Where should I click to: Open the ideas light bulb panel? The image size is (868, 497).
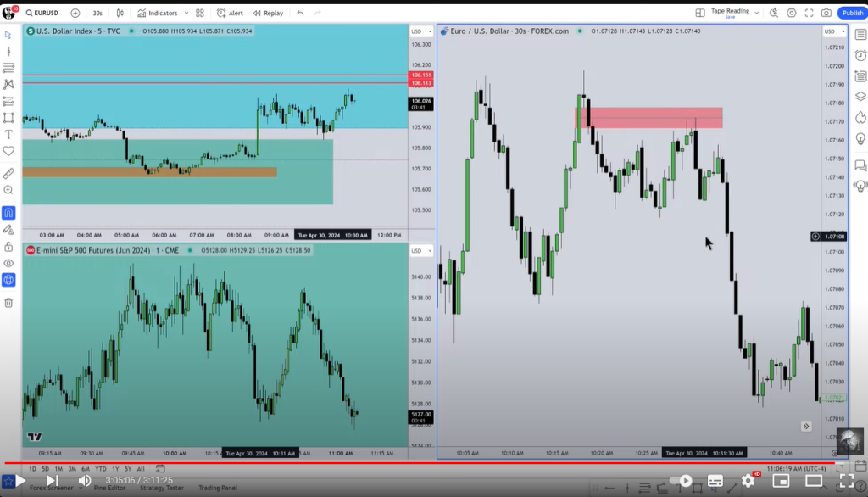(x=860, y=138)
